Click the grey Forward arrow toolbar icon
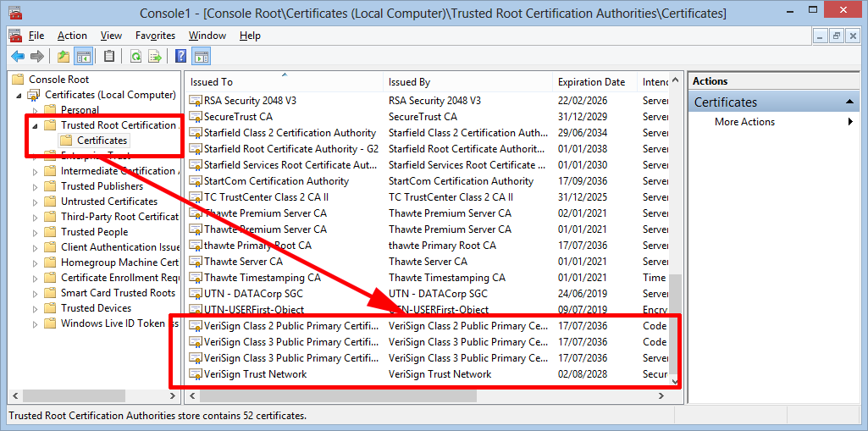 tap(37, 56)
